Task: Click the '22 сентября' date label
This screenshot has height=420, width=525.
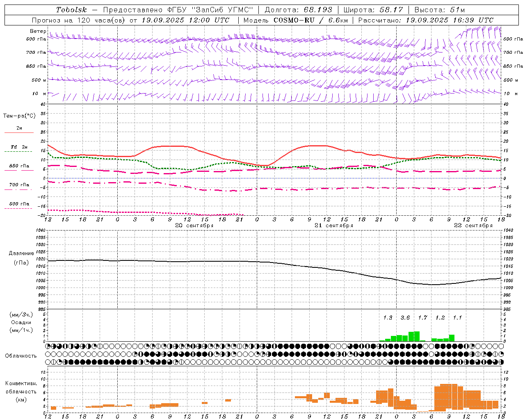Action: pyautogui.click(x=473, y=226)
